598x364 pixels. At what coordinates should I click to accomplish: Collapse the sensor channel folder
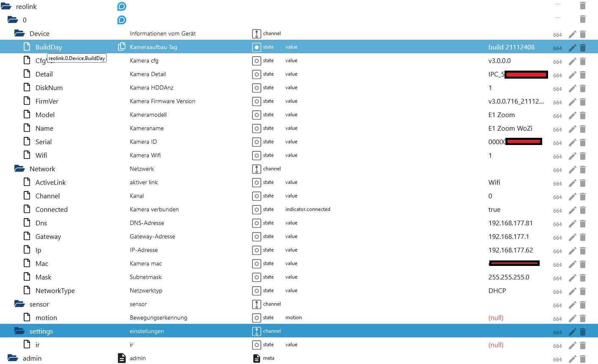coord(19,304)
